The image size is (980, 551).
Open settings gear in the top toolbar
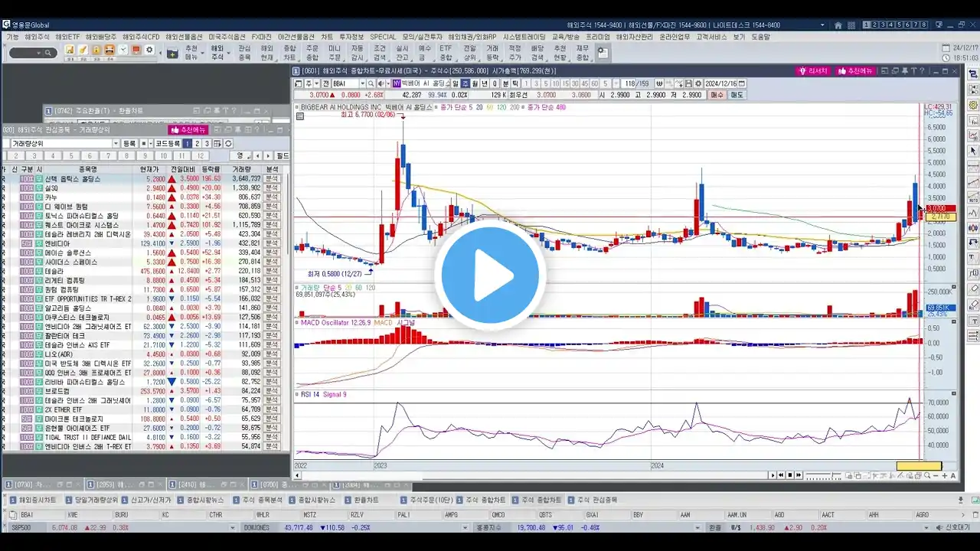point(149,51)
